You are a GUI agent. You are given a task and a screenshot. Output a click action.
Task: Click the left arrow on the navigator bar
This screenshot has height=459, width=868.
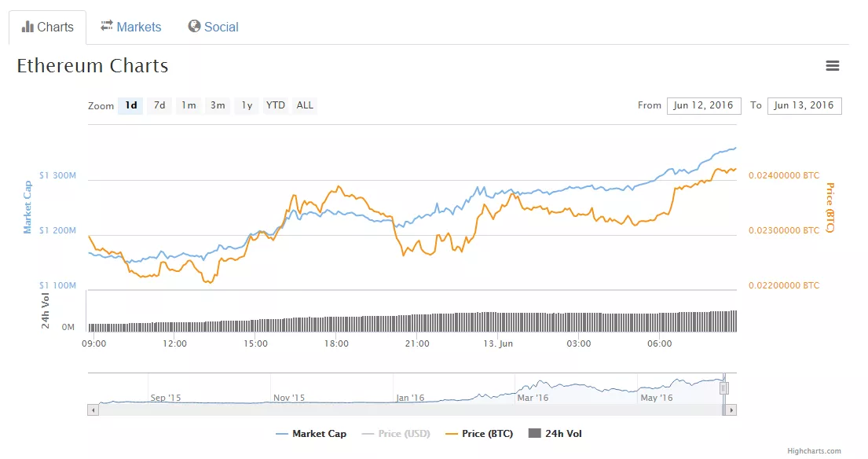click(94, 409)
